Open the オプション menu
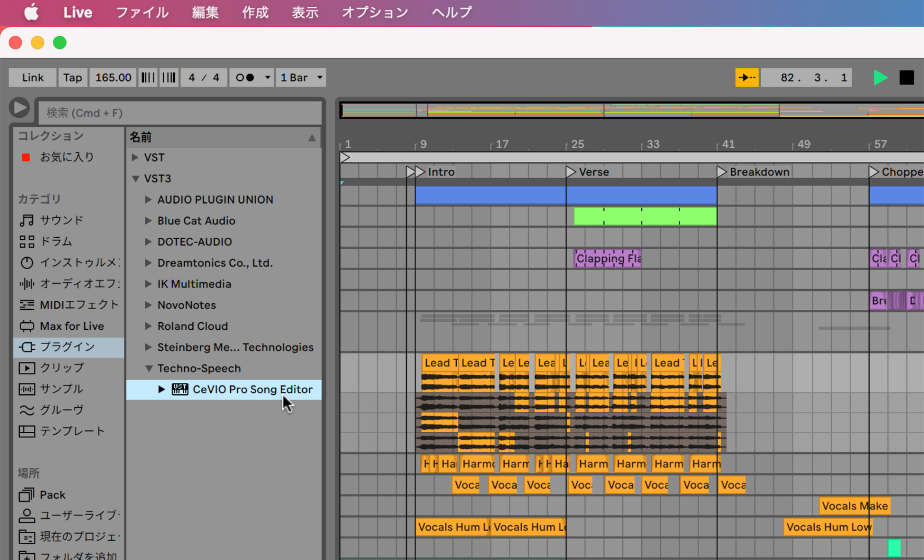924x560 pixels. 375,12
